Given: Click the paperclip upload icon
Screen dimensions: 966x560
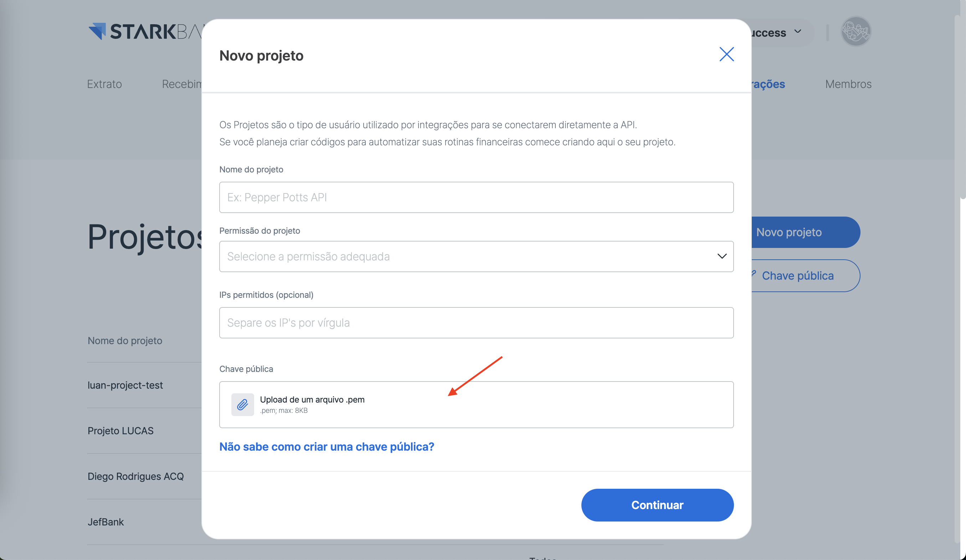Looking at the screenshot, I should point(242,404).
